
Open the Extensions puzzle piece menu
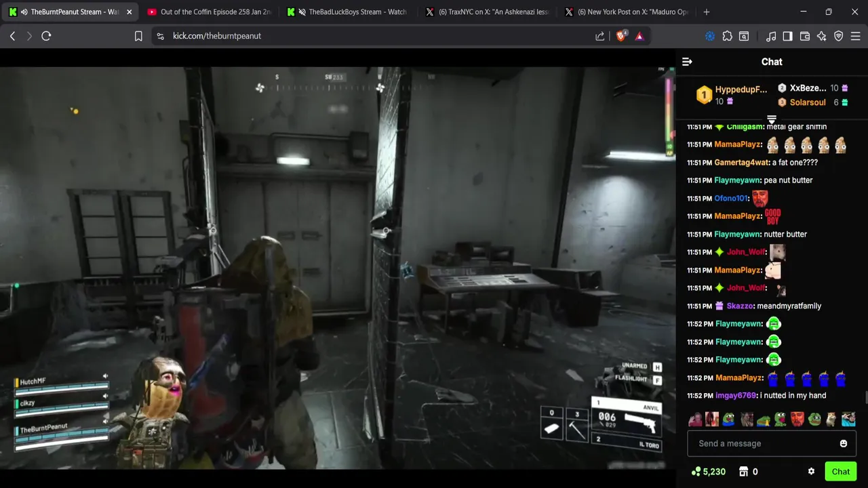(x=727, y=36)
